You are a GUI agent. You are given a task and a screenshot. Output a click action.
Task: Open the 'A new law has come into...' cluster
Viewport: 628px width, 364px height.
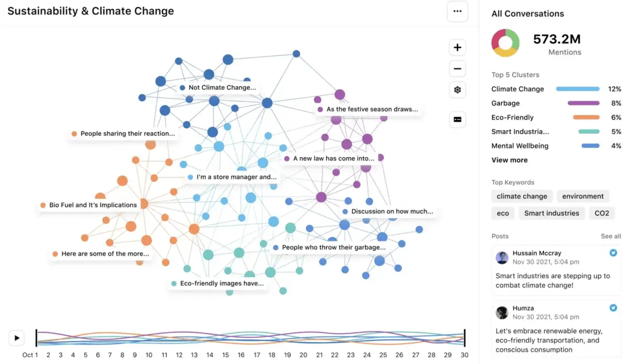(333, 157)
